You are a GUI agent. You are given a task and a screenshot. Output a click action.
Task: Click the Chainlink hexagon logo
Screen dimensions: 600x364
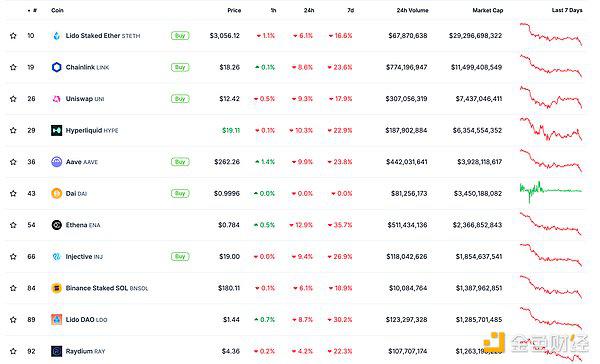pyautogui.click(x=57, y=67)
